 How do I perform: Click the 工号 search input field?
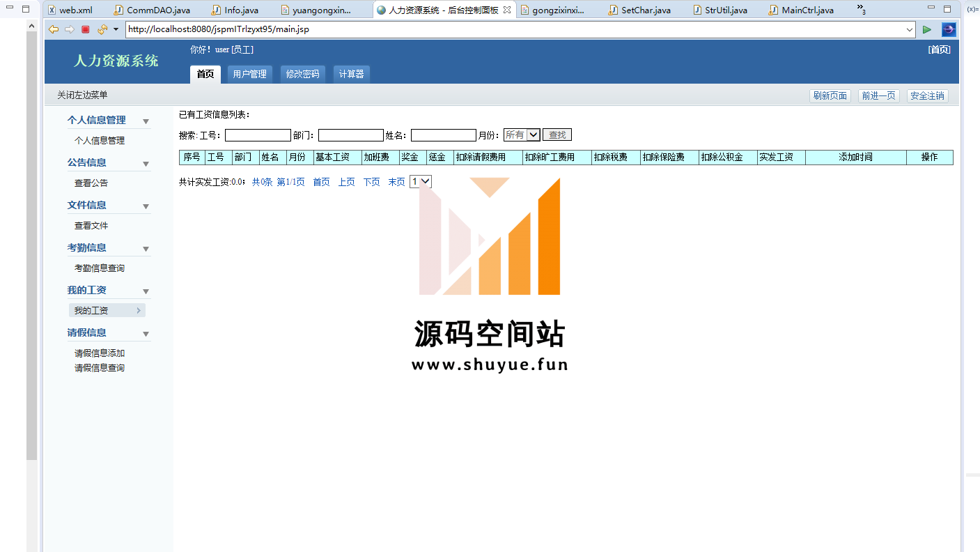258,135
